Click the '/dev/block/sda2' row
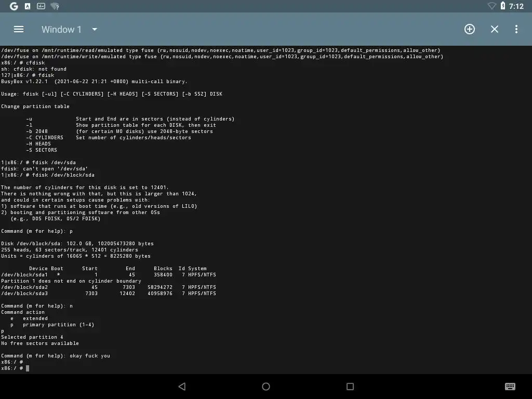This screenshot has height=399, width=532. click(108, 287)
